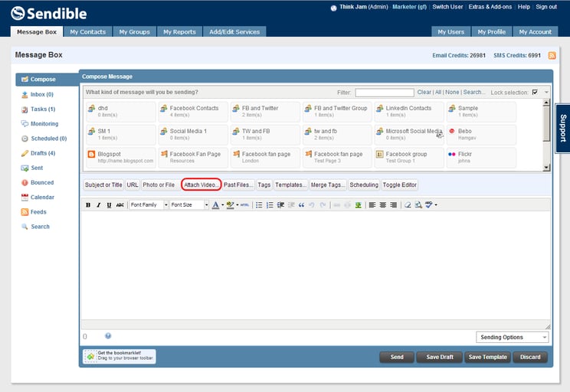The height and width of the screenshot is (392, 570).
Task: Toggle the Lock selection checkbox
Action: point(535,93)
